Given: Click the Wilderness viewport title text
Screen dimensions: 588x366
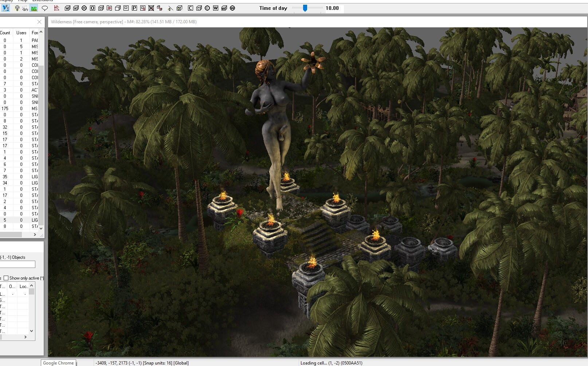Looking at the screenshot, I should pos(124,22).
